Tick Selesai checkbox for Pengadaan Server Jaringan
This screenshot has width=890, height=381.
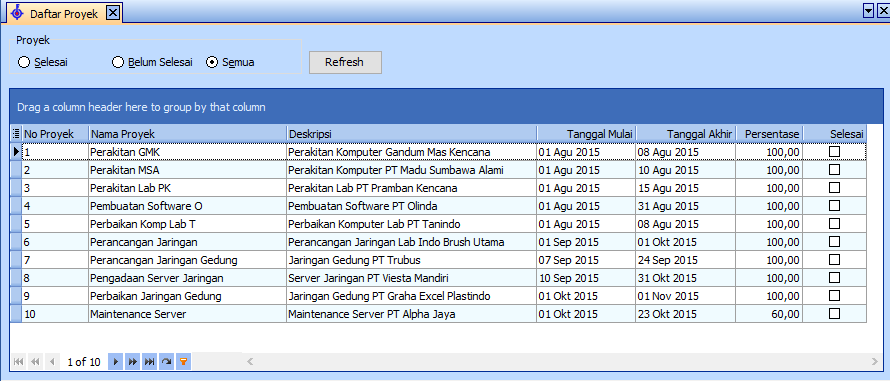click(834, 278)
